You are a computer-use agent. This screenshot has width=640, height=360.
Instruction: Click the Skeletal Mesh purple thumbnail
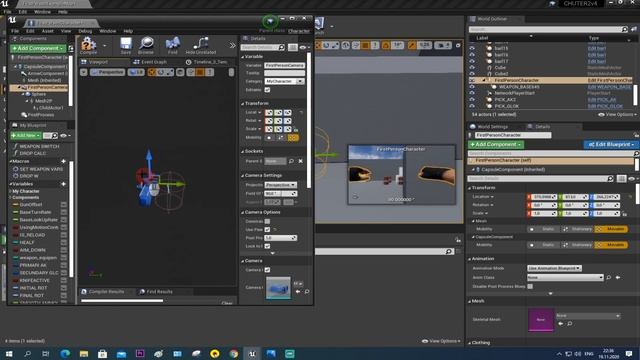[541, 320]
